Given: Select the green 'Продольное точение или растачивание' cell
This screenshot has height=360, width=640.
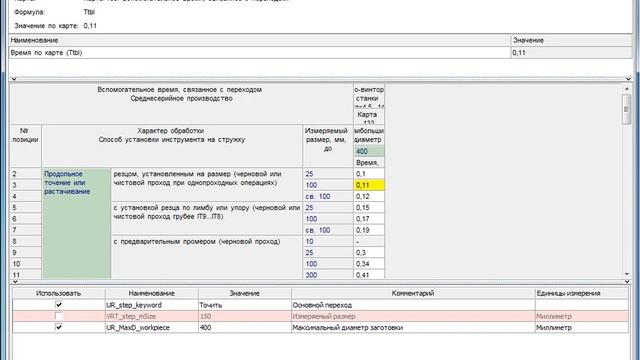Looking at the screenshot, I should 76,224.
